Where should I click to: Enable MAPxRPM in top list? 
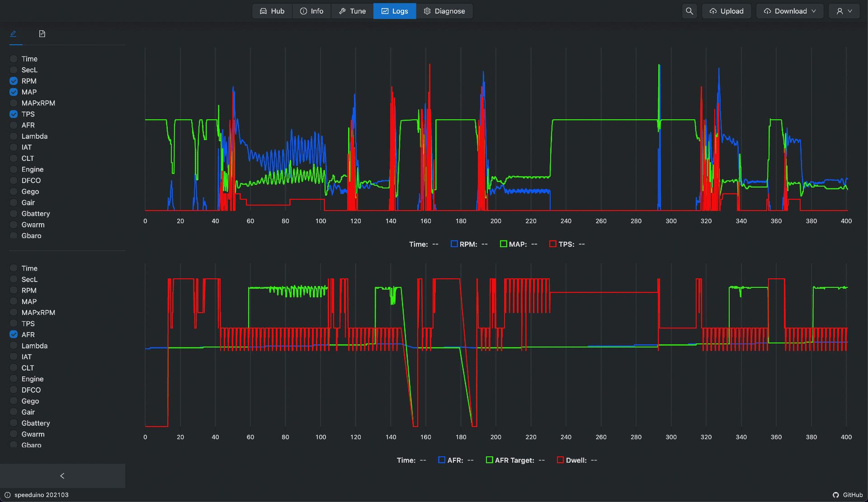tap(14, 103)
